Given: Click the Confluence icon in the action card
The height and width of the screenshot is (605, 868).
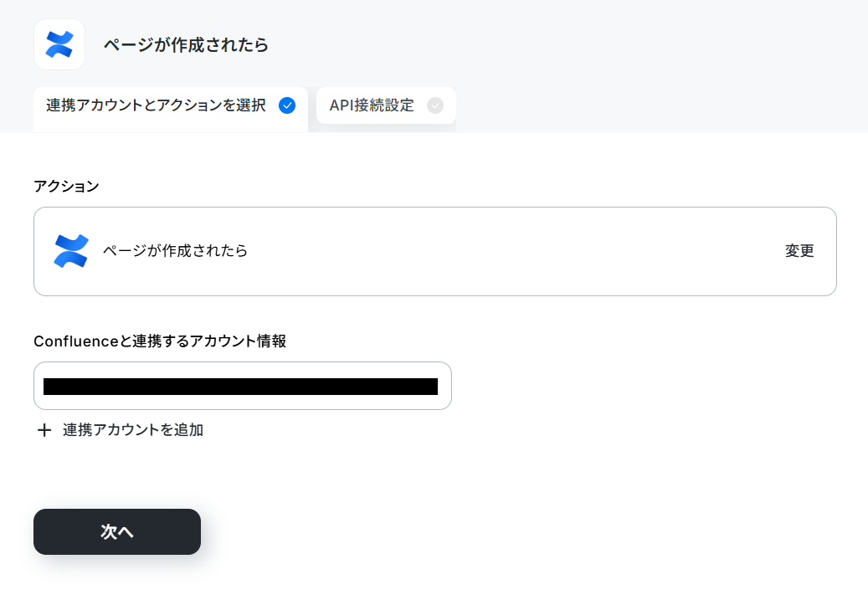Looking at the screenshot, I should 71,251.
